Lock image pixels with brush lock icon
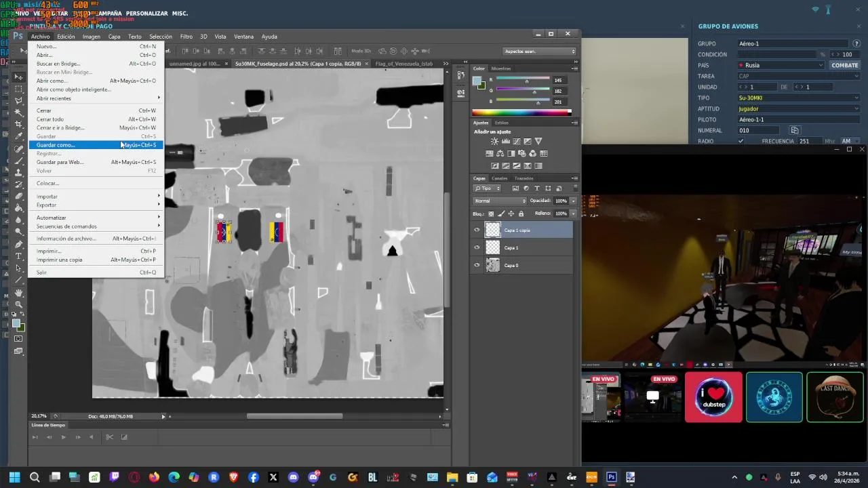The width and height of the screenshot is (868, 488). tap(501, 213)
